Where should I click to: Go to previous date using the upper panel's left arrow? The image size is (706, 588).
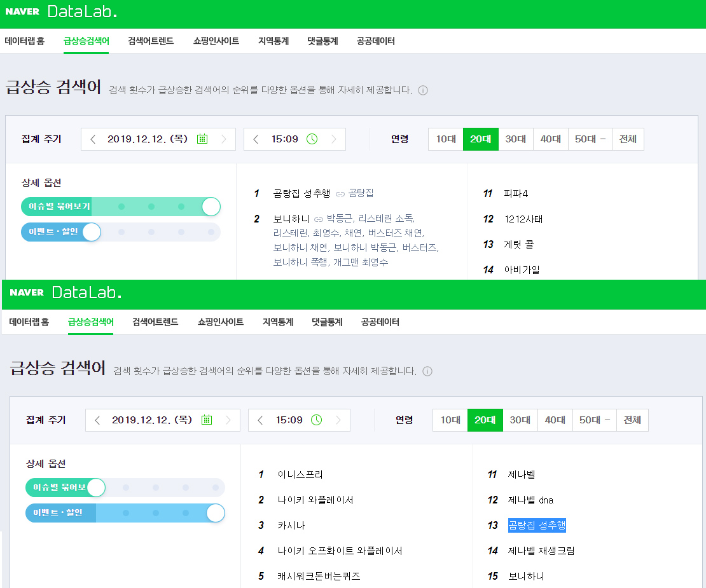93,139
